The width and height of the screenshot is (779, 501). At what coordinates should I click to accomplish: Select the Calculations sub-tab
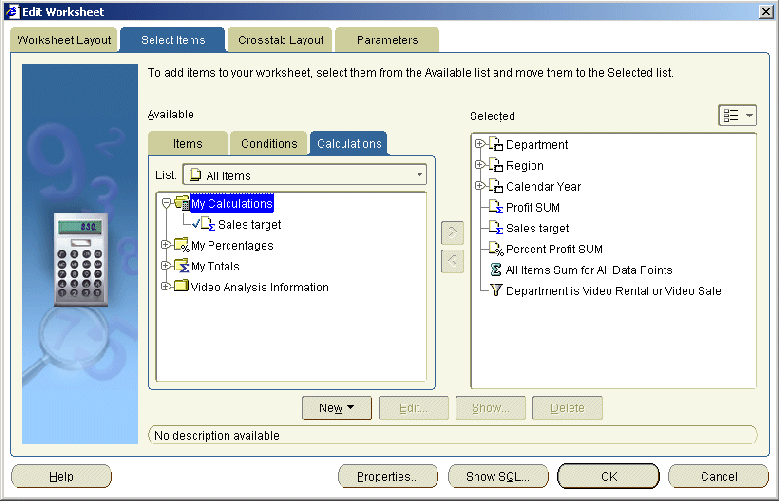pos(349,144)
